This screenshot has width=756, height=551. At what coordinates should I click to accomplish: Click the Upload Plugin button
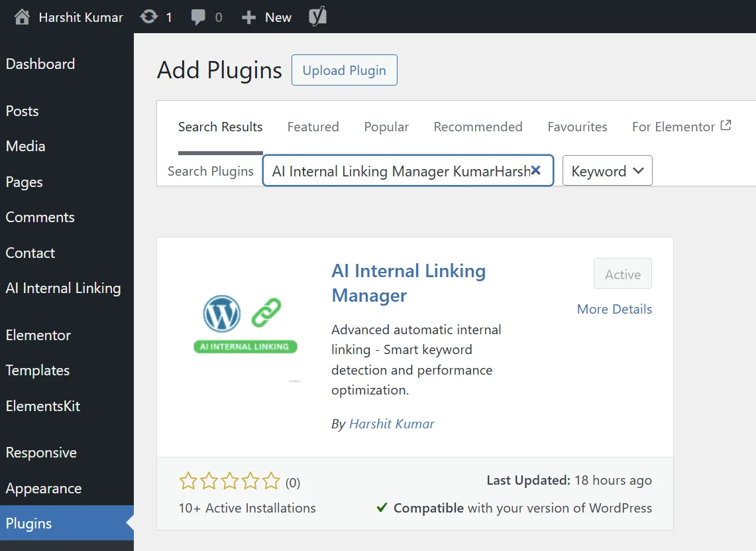click(344, 70)
